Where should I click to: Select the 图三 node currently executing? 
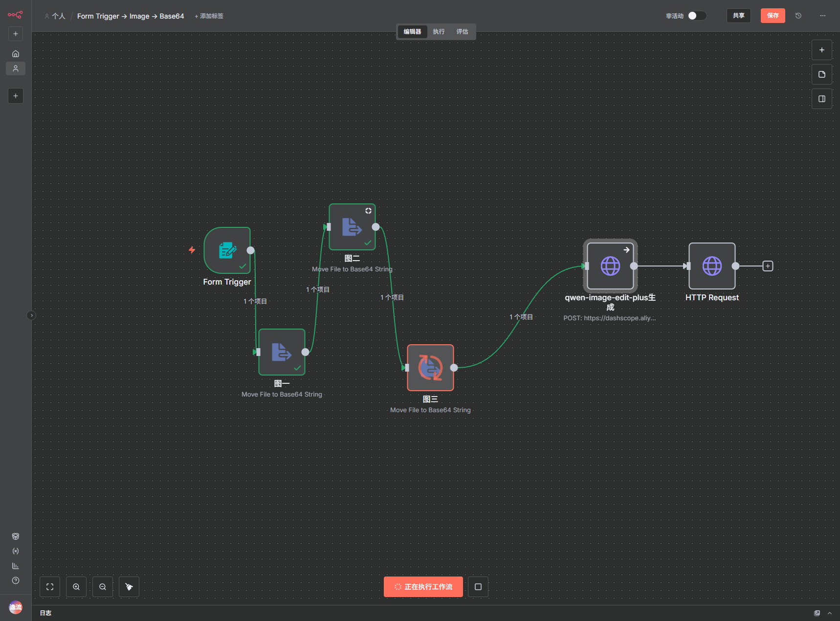[430, 368]
